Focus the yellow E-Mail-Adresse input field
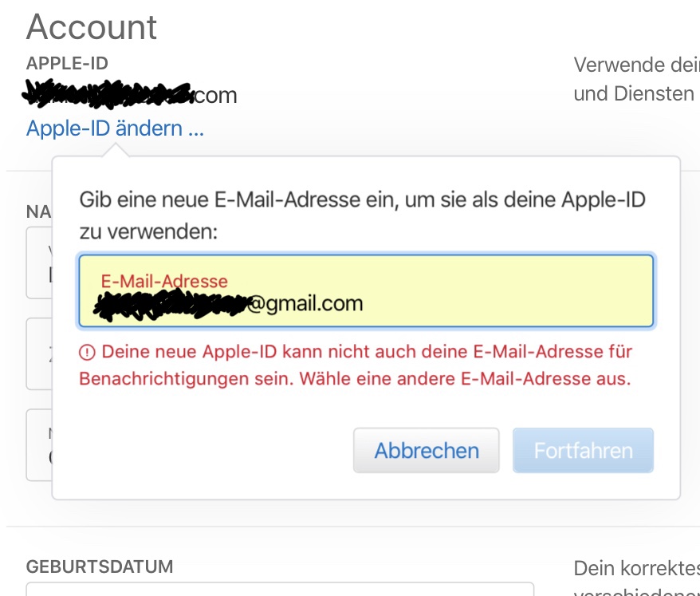 click(366, 291)
